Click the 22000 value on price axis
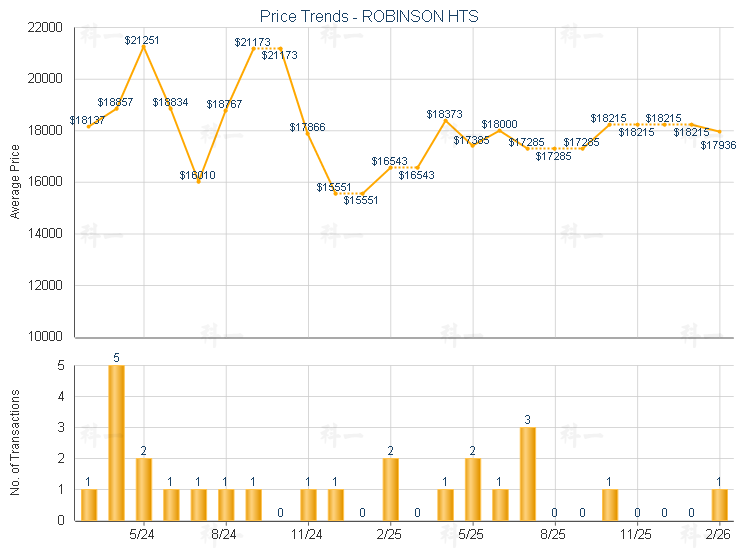The height and width of the screenshot is (550, 740). pos(44,27)
